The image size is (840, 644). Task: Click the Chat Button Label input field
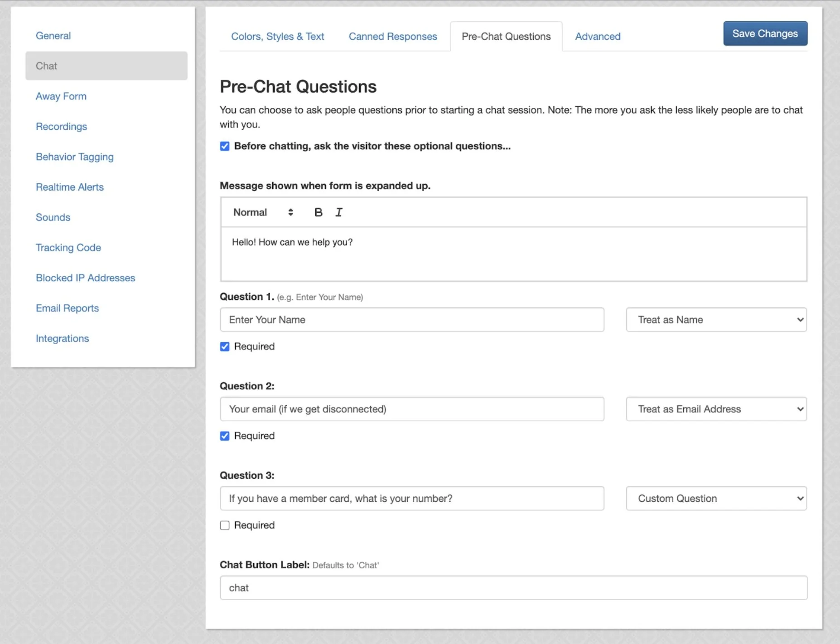[513, 588]
